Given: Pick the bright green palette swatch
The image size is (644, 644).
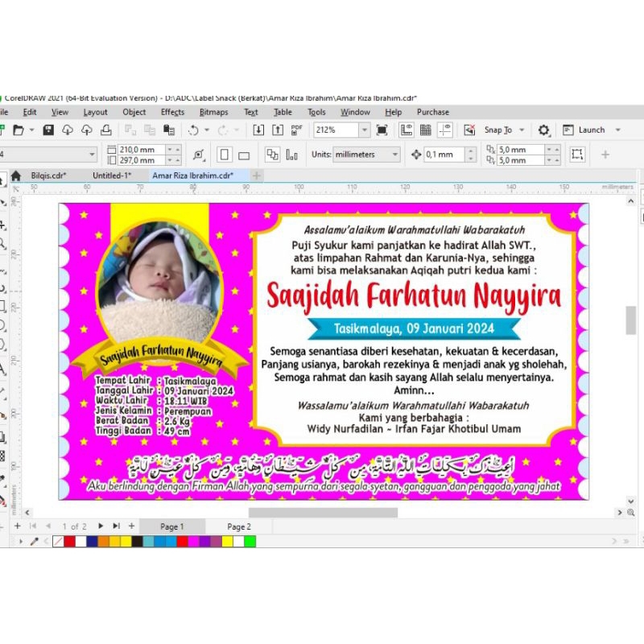Looking at the screenshot, I should click(250, 542).
